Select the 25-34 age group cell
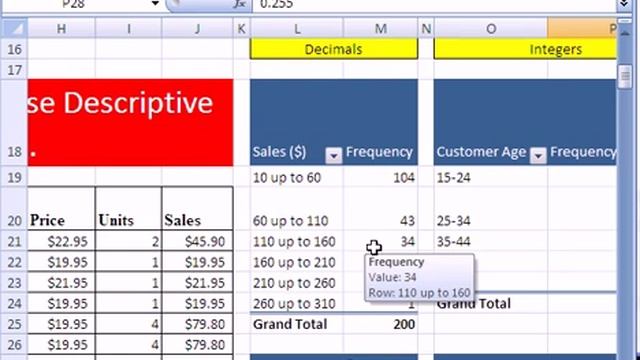This screenshot has height=360, width=640. pyautogui.click(x=491, y=209)
